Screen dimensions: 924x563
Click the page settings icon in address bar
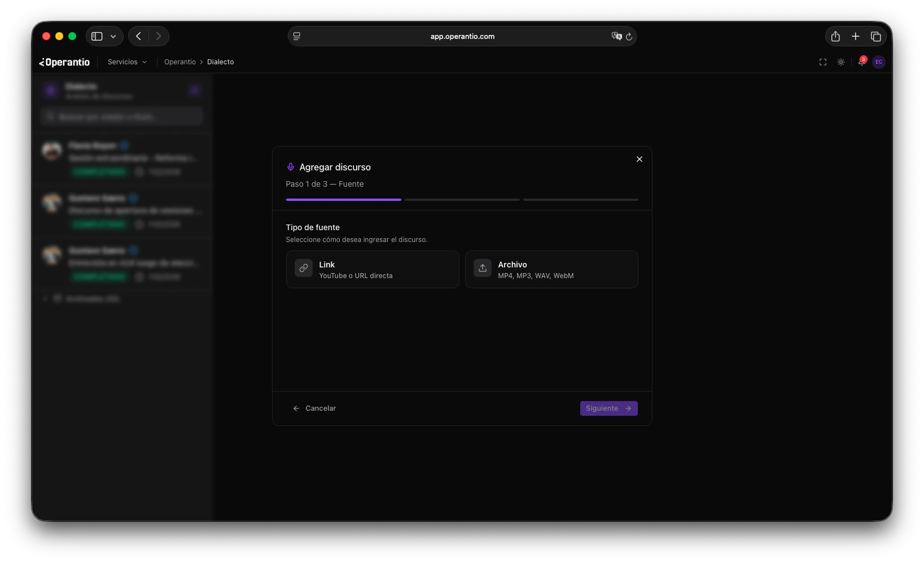pyautogui.click(x=297, y=36)
